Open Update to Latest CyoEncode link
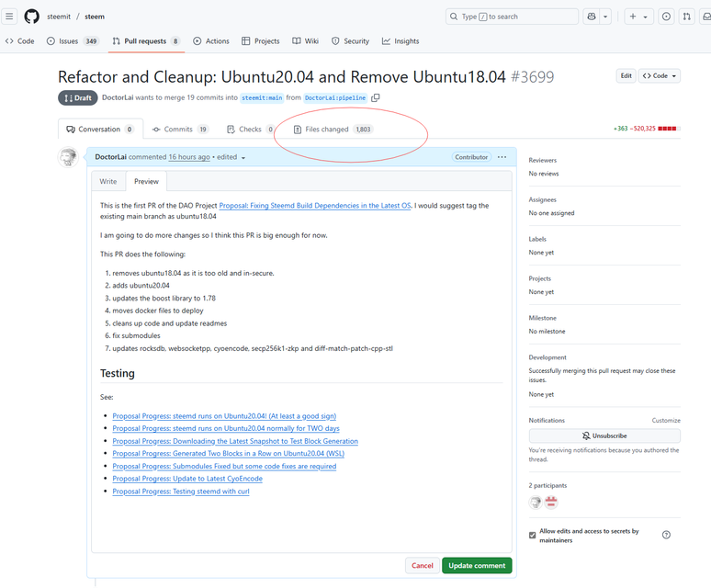This screenshot has width=711, height=588. click(x=187, y=479)
